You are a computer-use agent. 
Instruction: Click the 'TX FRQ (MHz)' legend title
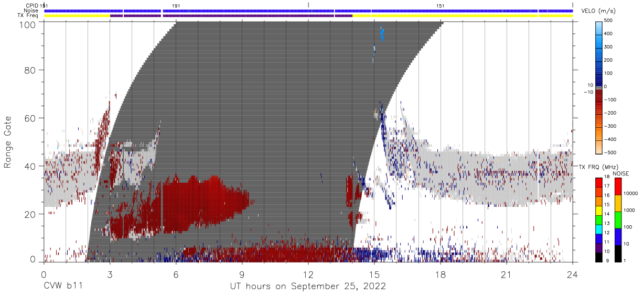[x=597, y=167]
